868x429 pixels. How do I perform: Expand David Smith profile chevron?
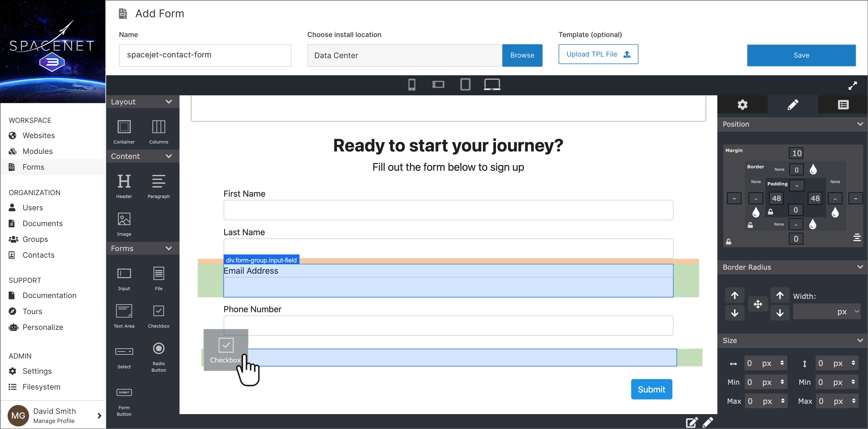click(99, 415)
